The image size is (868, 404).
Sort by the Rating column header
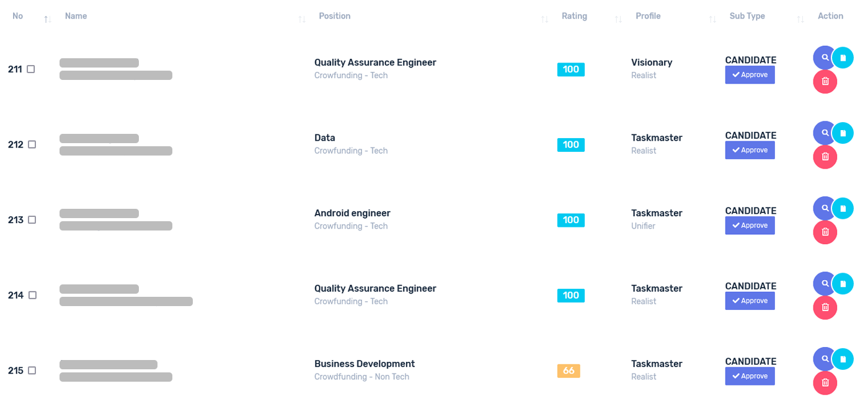coord(574,16)
